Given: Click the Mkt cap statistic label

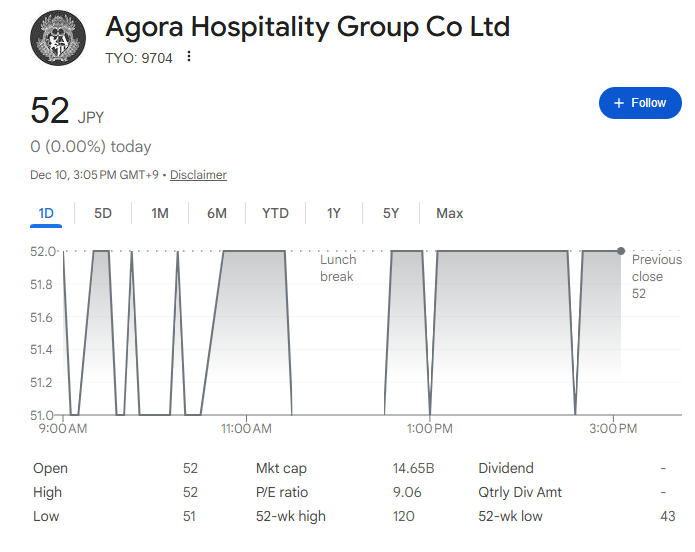Looking at the screenshot, I should 280,468.
